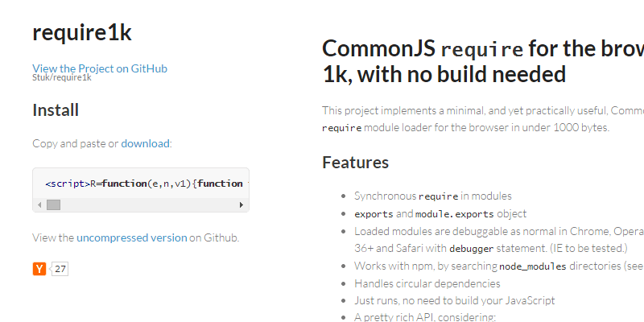Click the node_modules code text
The width and height of the screenshot is (644, 322).
point(533,266)
